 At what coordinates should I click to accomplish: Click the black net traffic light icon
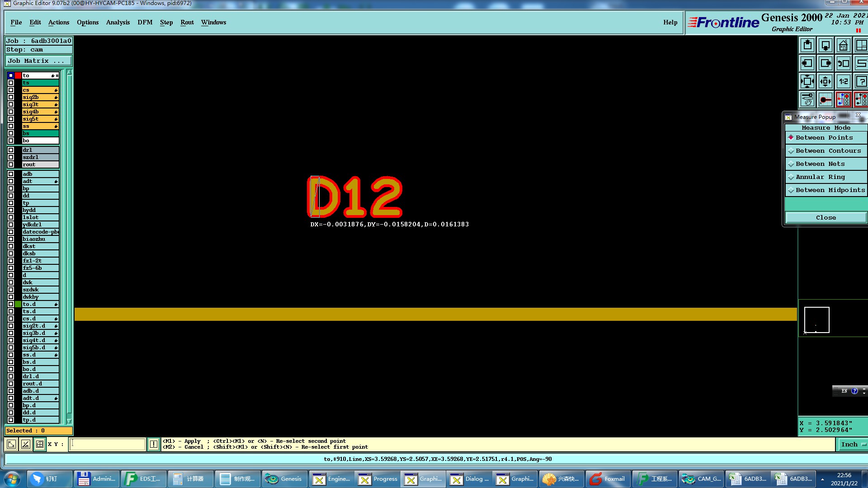point(861,99)
